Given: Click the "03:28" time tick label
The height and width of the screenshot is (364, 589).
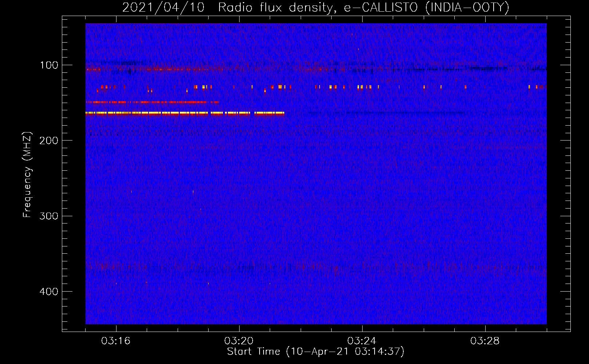Looking at the screenshot, I should tap(485, 341).
